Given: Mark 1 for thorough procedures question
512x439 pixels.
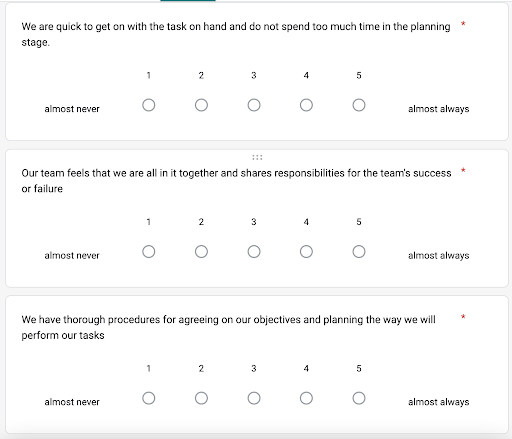Looking at the screenshot, I should tap(149, 398).
